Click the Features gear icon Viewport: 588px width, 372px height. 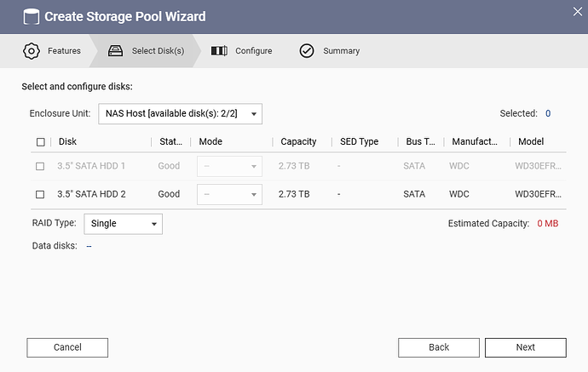tap(32, 51)
